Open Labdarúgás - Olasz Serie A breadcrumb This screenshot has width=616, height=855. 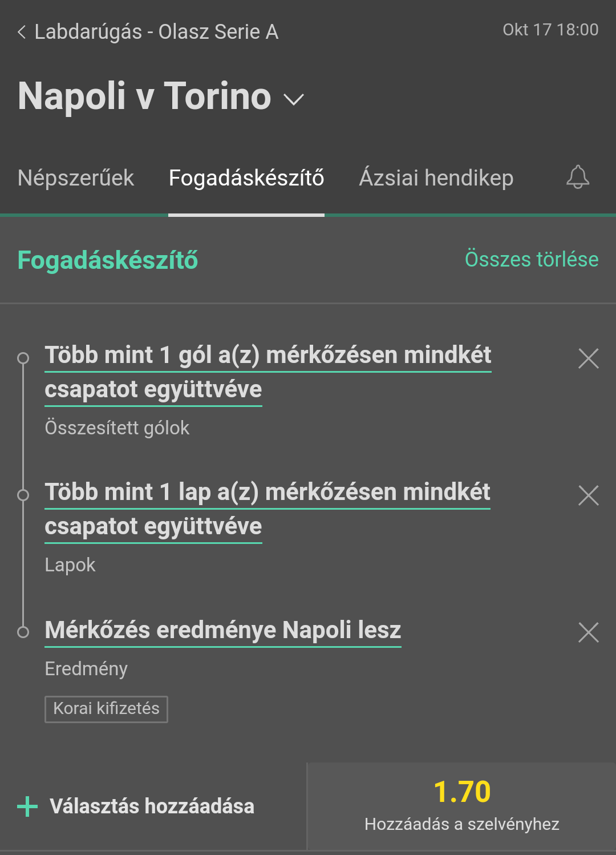click(156, 32)
